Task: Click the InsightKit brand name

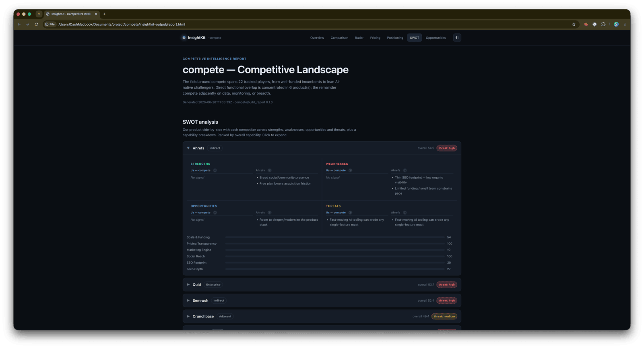Action: click(x=196, y=38)
